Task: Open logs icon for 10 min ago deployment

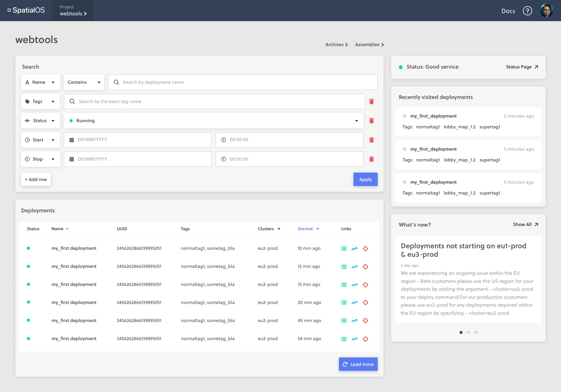Action: pyautogui.click(x=344, y=248)
